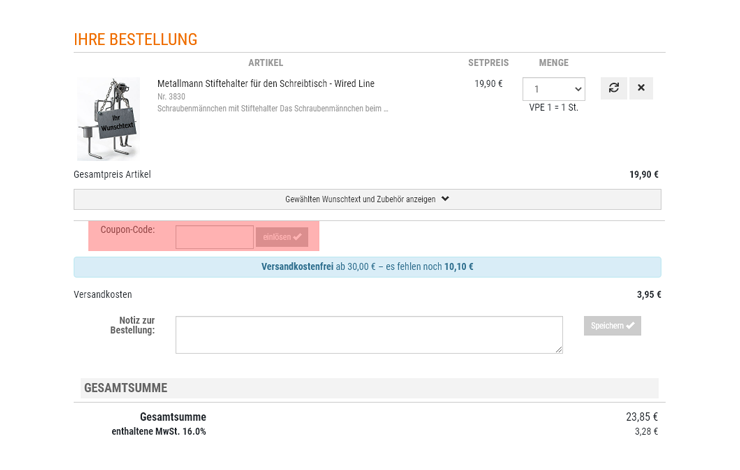Click the enthaltene MwSt. 16.0% label
Image resolution: width=740 pixels, height=470 pixels.
coord(159,431)
